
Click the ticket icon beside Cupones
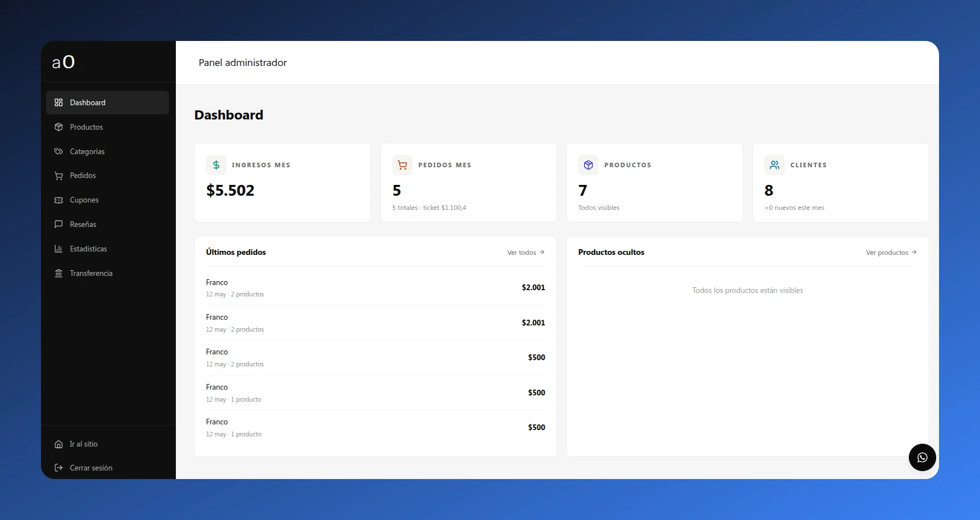59,200
